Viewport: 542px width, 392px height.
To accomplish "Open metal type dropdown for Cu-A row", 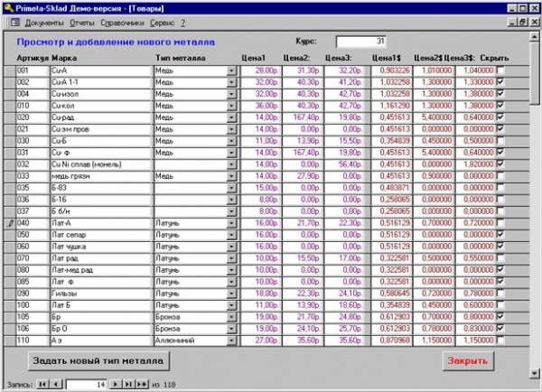I will click(231, 70).
